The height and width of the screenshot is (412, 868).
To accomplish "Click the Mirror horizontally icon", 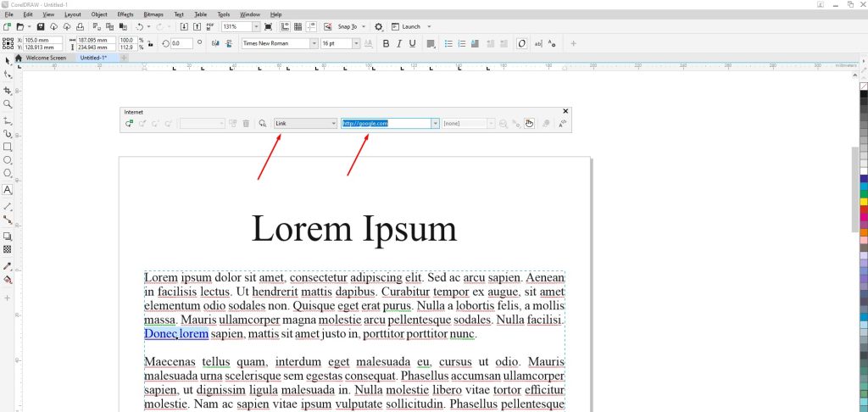I will [x=215, y=43].
